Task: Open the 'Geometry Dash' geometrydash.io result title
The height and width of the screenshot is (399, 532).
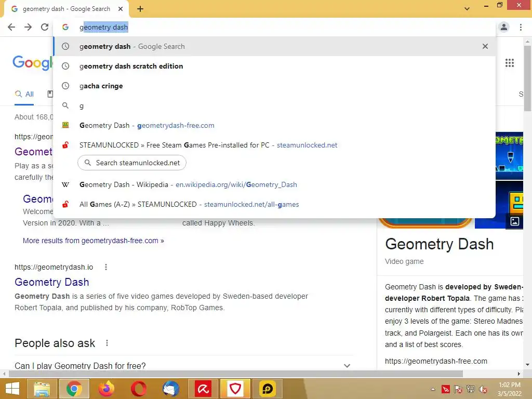Action: 52,282
